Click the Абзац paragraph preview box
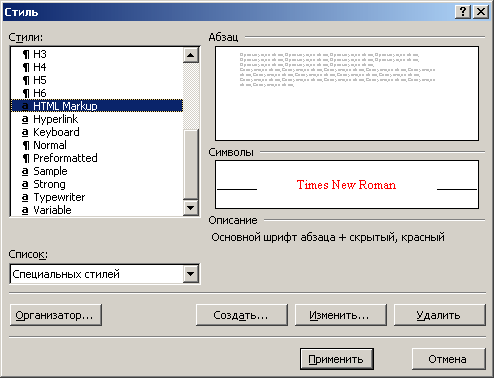The width and height of the screenshot is (494, 378). (x=347, y=94)
